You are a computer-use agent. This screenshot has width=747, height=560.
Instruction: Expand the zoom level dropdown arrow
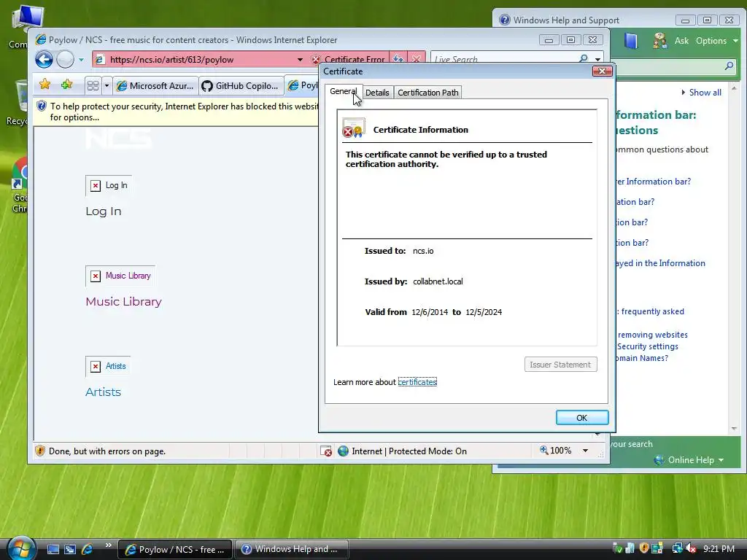pyautogui.click(x=586, y=451)
